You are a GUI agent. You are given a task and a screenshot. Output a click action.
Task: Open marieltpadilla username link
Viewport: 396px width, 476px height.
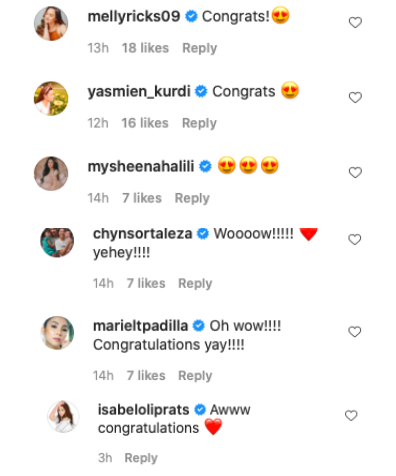click(x=140, y=326)
